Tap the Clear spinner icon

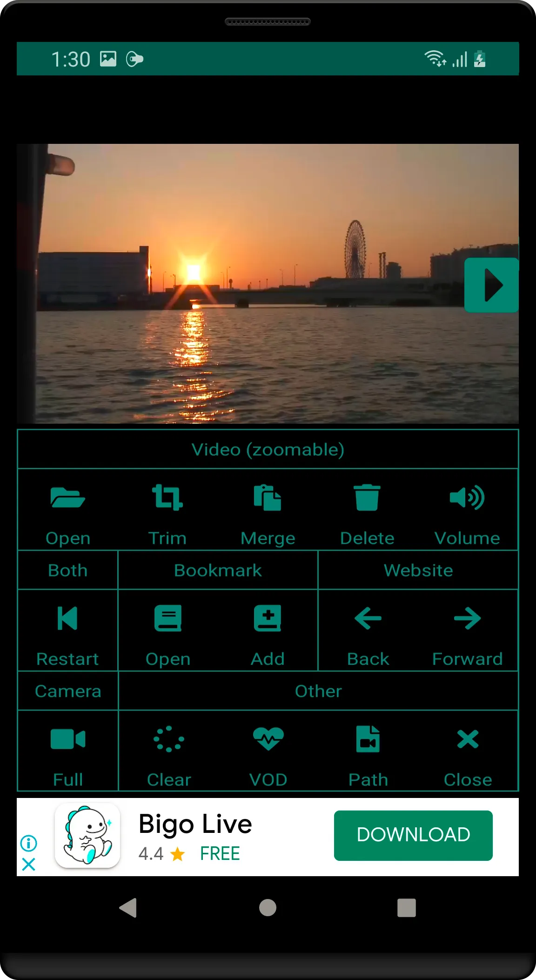pyautogui.click(x=169, y=739)
